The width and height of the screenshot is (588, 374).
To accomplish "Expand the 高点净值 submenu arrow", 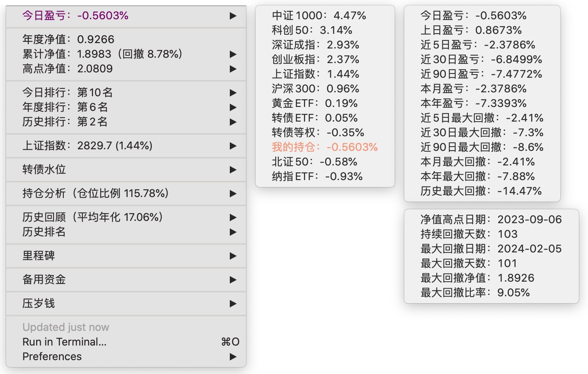I will click(x=233, y=69).
